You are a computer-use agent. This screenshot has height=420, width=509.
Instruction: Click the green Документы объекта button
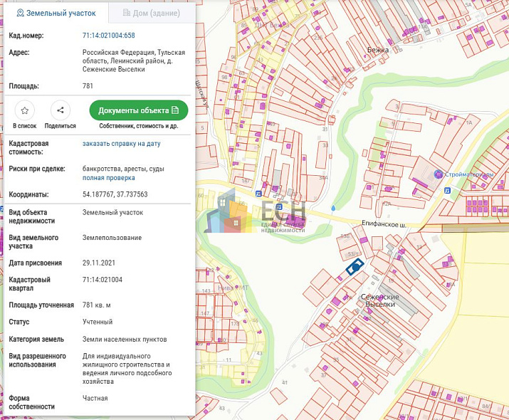click(139, 110)
